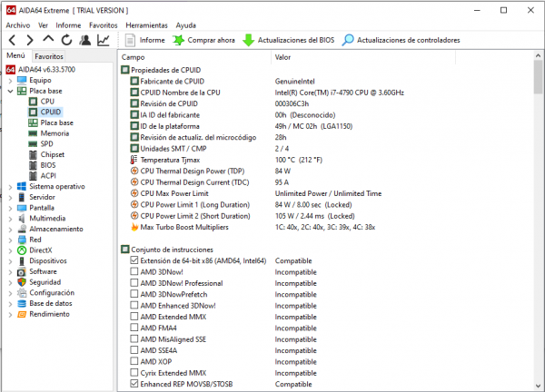Click the refresh toolbar icon
The width and height of the screenshot is (545, 392).
tap(66, 40)
